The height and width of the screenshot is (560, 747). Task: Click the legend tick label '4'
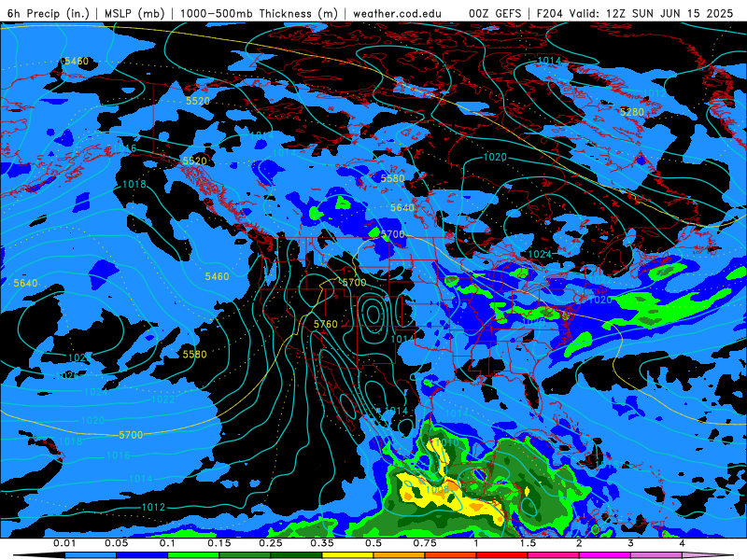tap(683, 543)
